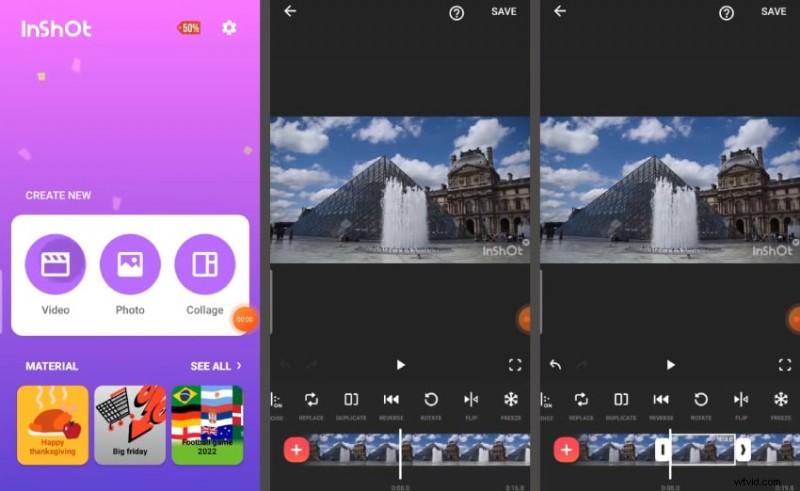Save video in the right editor screen
800x491 pixels.
(773, 11)
